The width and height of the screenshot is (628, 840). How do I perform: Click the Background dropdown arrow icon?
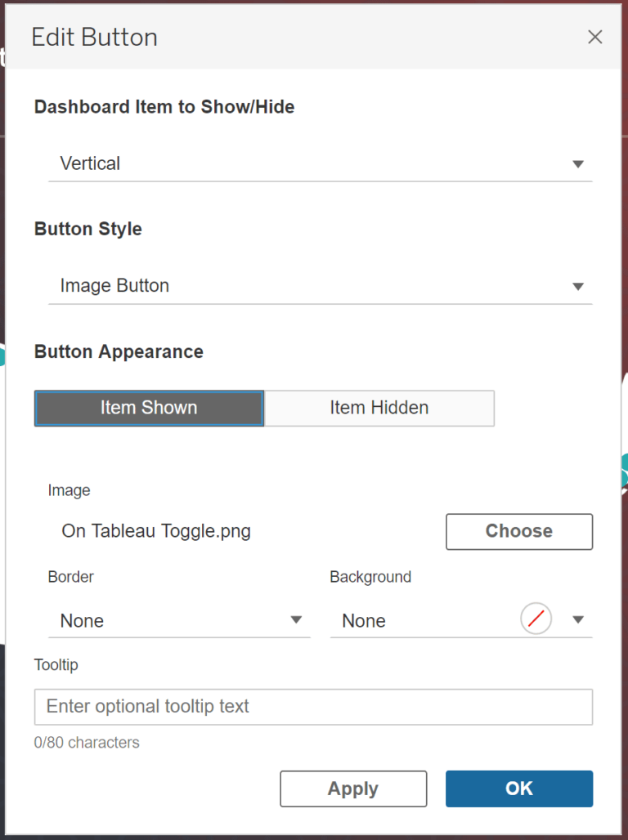click(578, 619)
